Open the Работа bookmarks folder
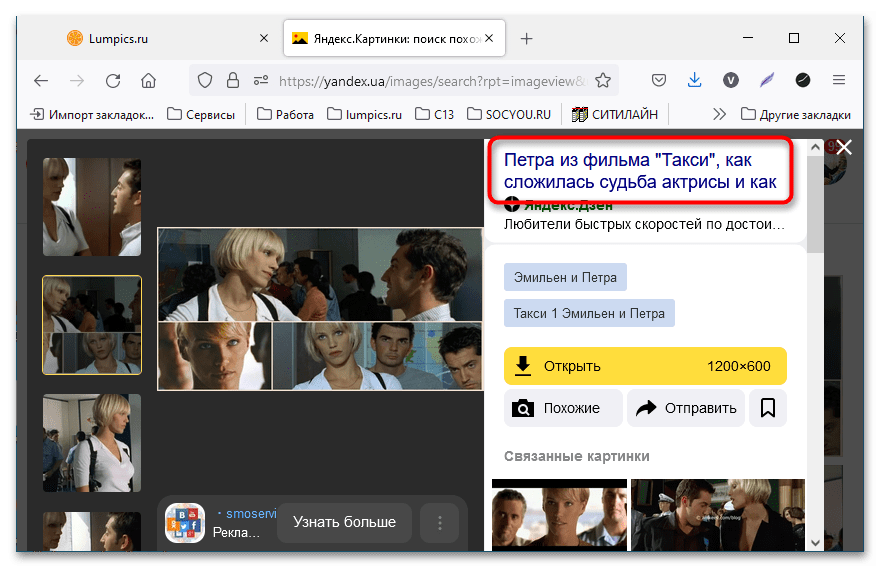This screenshot has width=880, height=568. (285, 114)
